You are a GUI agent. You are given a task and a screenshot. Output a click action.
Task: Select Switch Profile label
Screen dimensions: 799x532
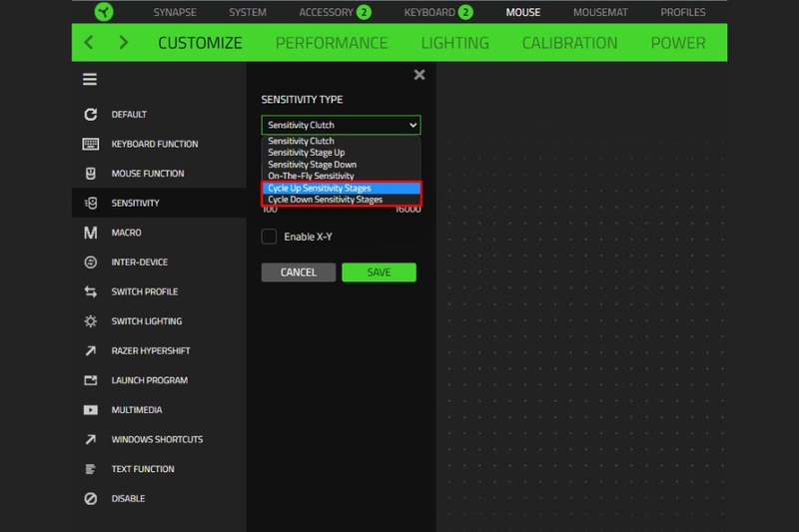145,291
